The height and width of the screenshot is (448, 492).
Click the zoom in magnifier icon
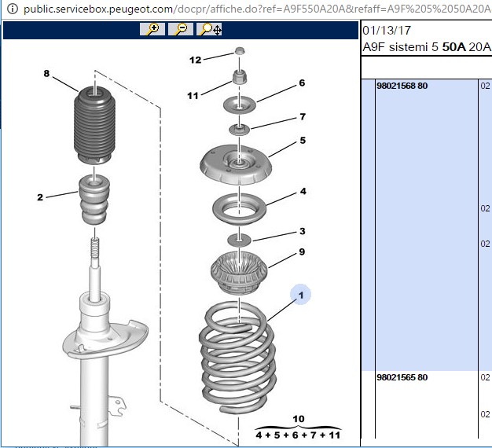(152, 29)
